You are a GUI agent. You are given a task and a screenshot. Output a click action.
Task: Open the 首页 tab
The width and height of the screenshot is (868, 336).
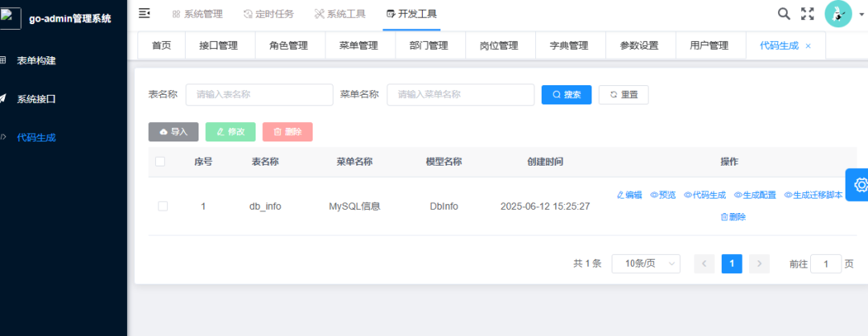[161, 46]
